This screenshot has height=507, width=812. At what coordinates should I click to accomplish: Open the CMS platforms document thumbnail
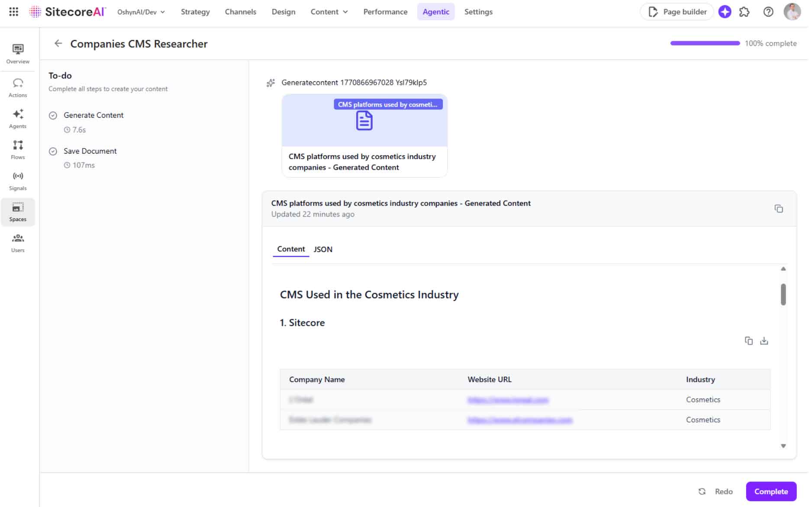pyautogui.click(x=364, y=135)
